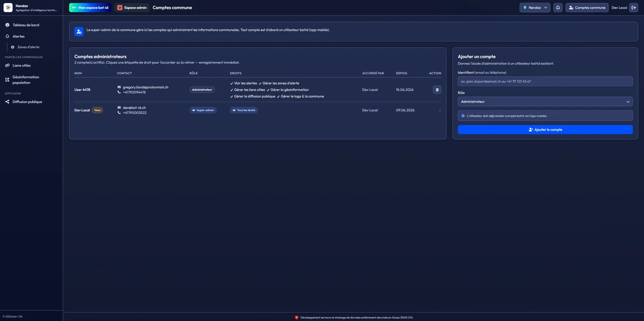
Task: Click 'Dev Local' in User 4478's Accordé par cell
Action: click(370, 90)
